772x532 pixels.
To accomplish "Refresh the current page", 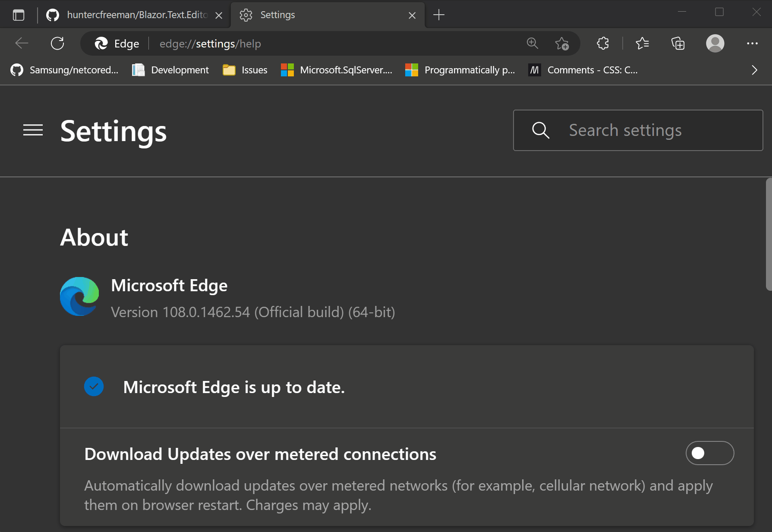I will click(x=57, y=43).
